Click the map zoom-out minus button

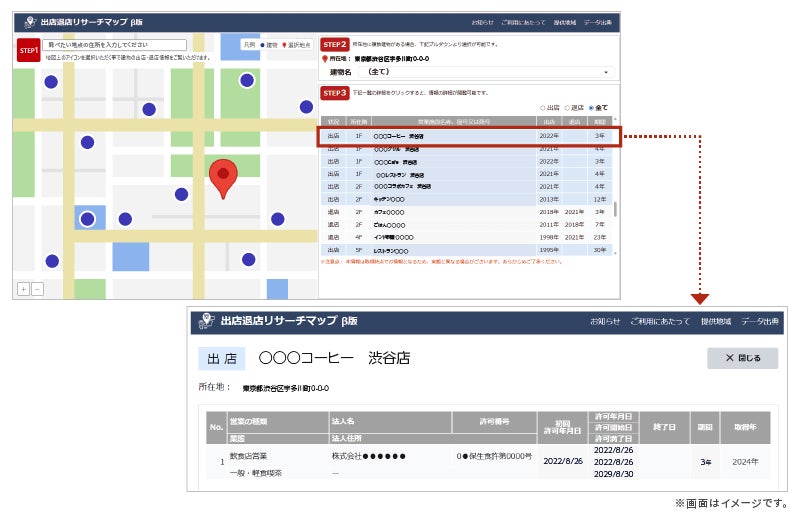[38, 289]
